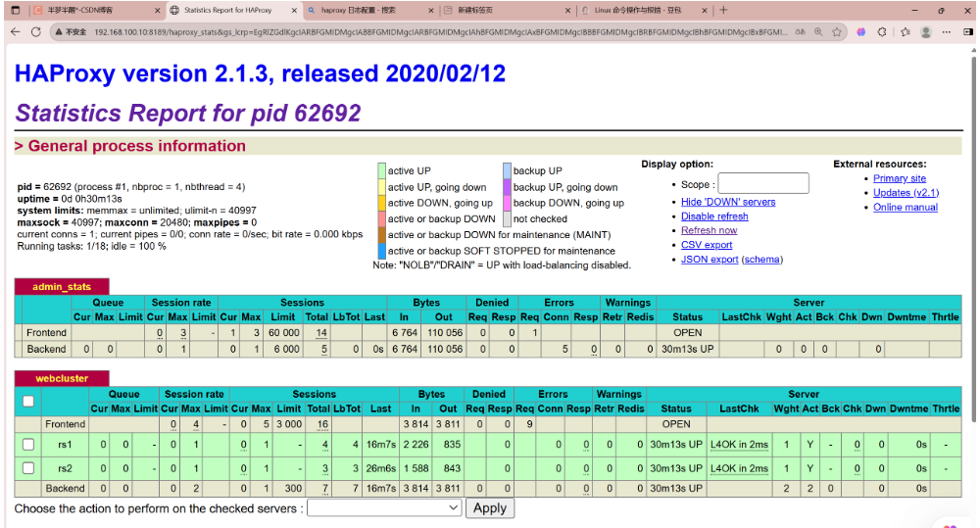
Task: Toggle the webcluster select-all header checkbox
Action: pyautogui.click(x=28, y=402)
